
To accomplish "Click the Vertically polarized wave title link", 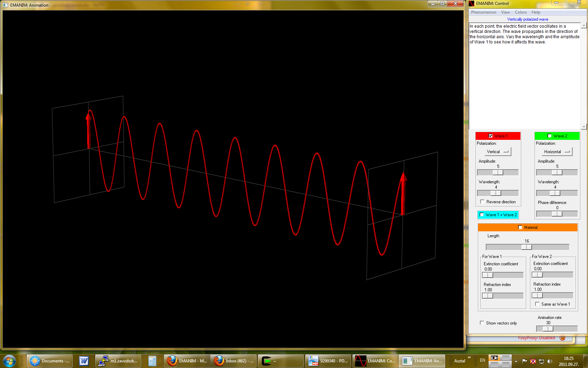I will tap(527, 19).
